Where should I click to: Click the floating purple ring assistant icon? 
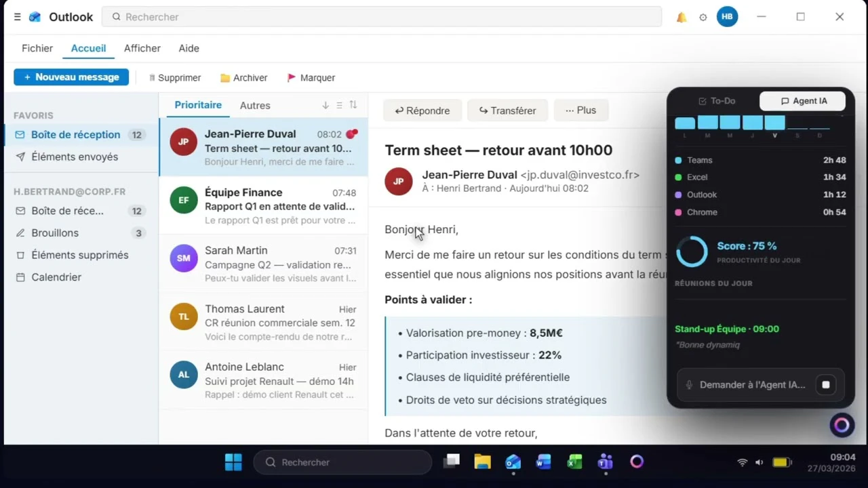tap(842, 425)
